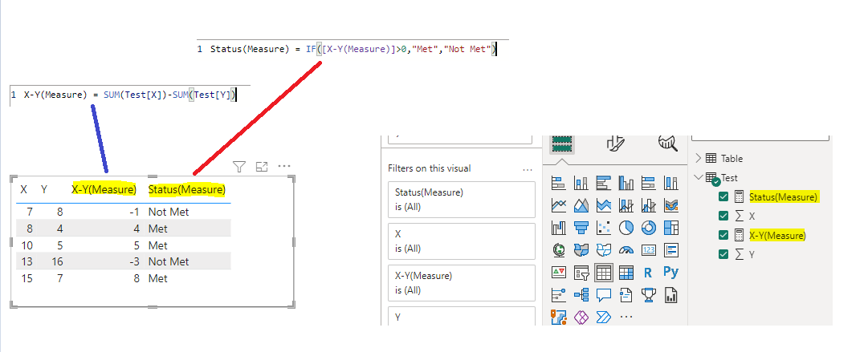
Task: Select the Scatter chart visual
Action: (x=603, y=227)
